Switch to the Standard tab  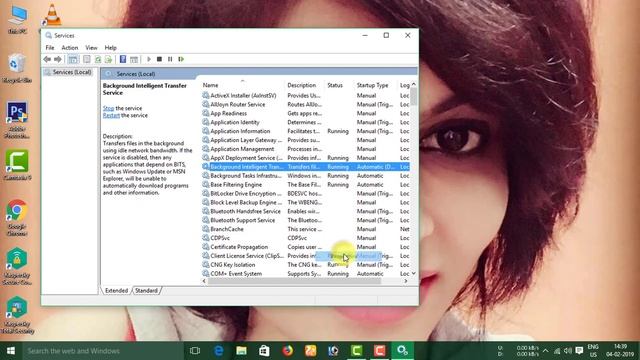pyautogui.click(x=146, y=291)
